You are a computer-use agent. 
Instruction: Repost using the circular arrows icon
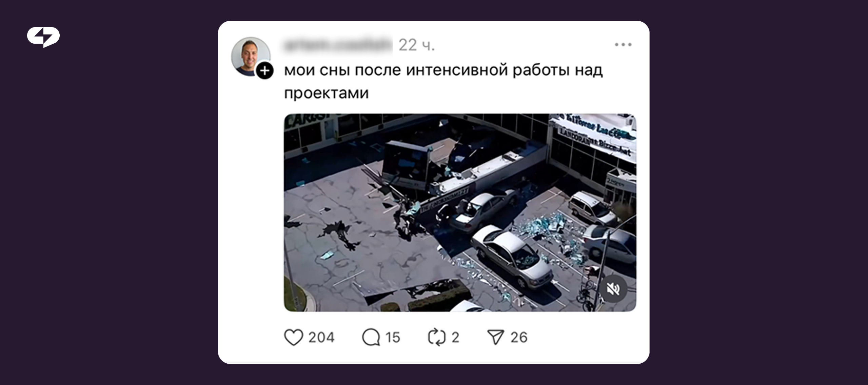pos(436,338)
